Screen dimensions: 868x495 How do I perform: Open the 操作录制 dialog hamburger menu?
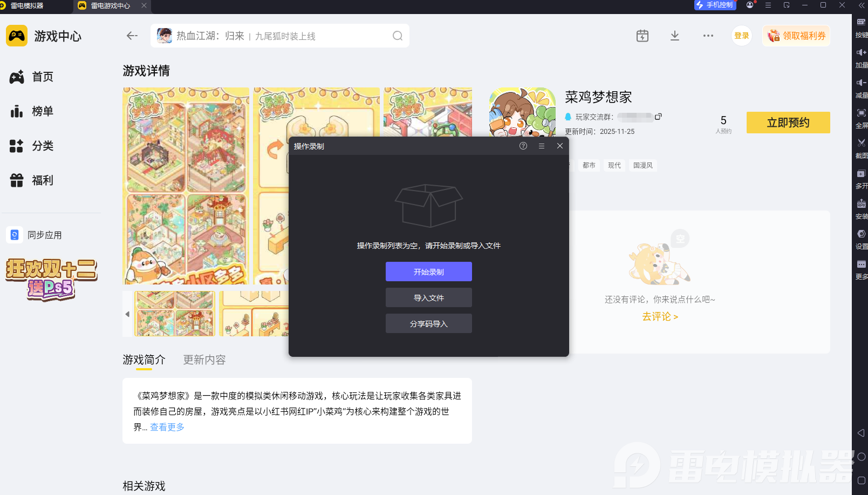(x=541, y=146)
